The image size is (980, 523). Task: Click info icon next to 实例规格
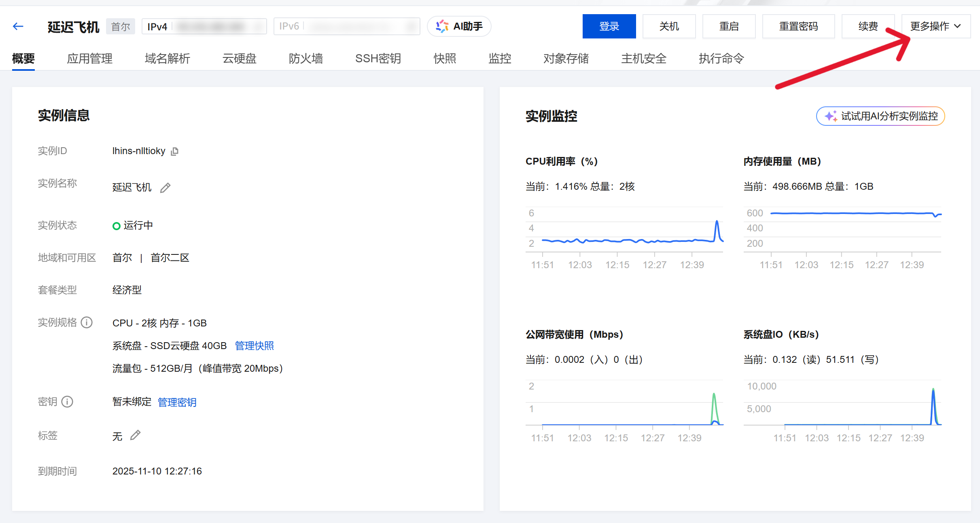pos(87,322)
